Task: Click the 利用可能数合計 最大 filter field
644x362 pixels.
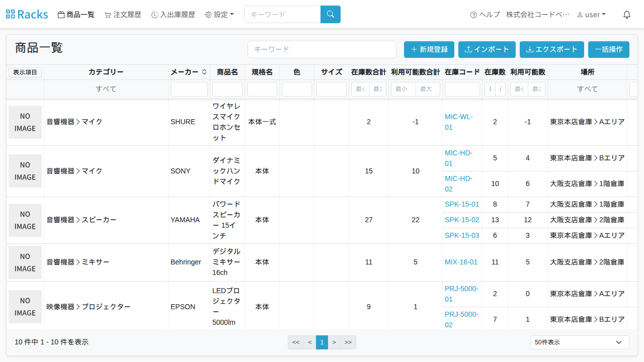Action: [428, 89]
